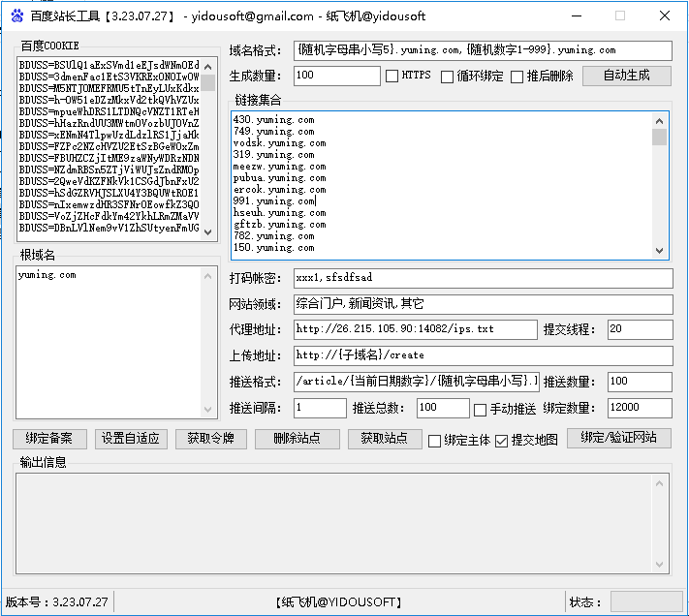Click the vodsk.yuming.com link line
The height and width of the screenshot is (616, 689).
pos(279,142)
